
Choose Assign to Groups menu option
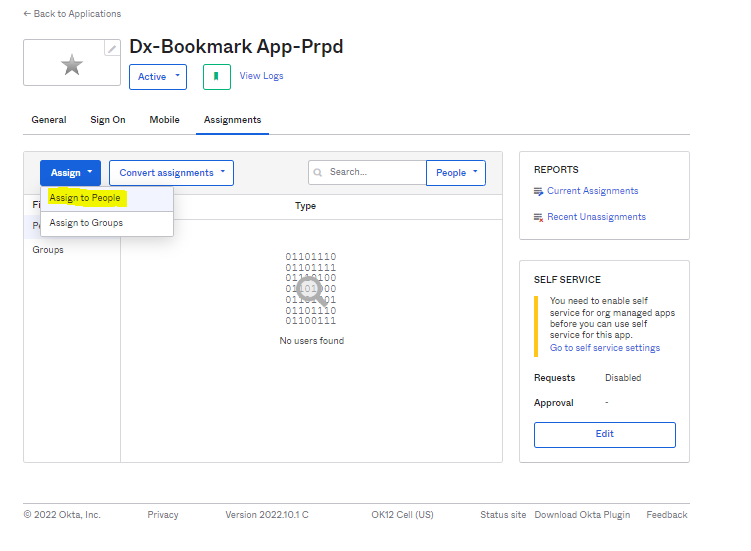pos(87,223)
